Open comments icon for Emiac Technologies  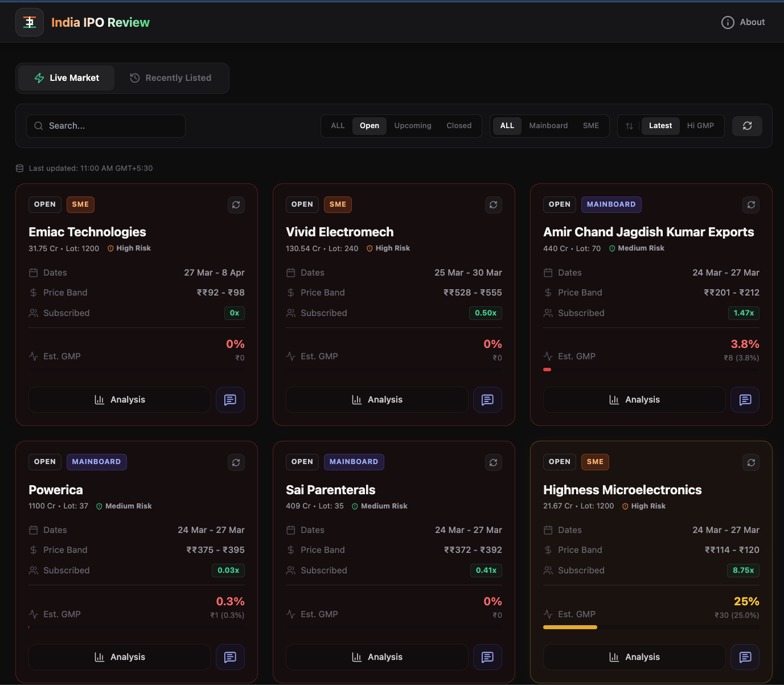[230, 400]
